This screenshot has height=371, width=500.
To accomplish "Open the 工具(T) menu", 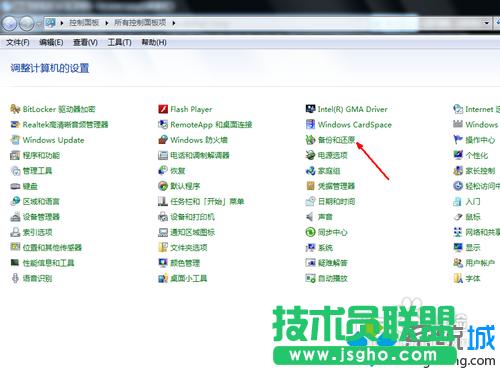I will pyautogui.click(x=119, y=42).
